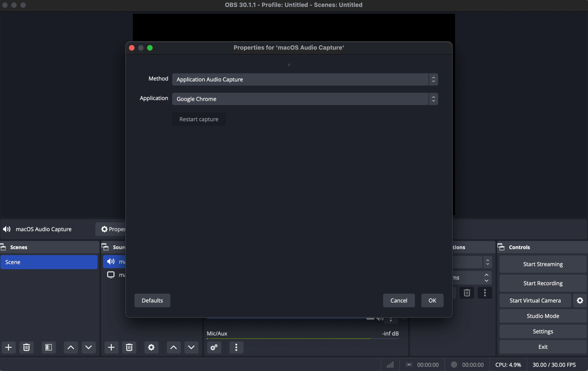Click speaker icon beside macOS Audio Capture label
This screenshot has height=371, width=588.
(7, 229)
